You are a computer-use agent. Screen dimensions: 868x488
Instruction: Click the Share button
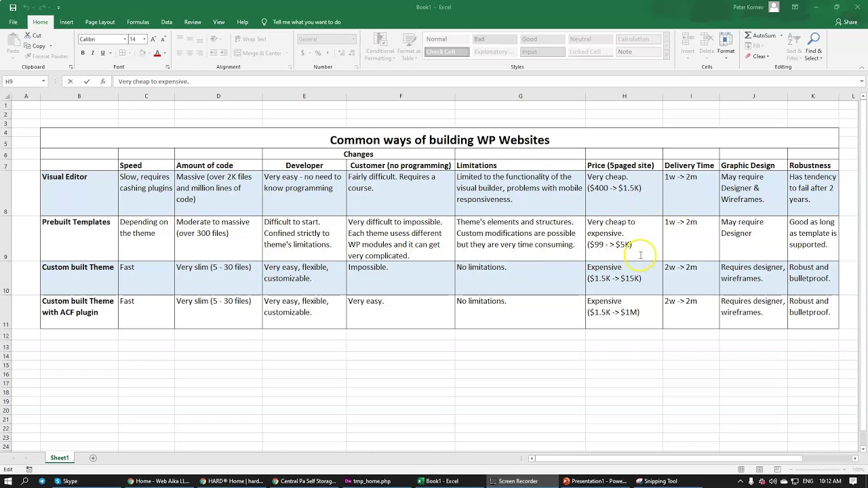click(x=846, y=22)
